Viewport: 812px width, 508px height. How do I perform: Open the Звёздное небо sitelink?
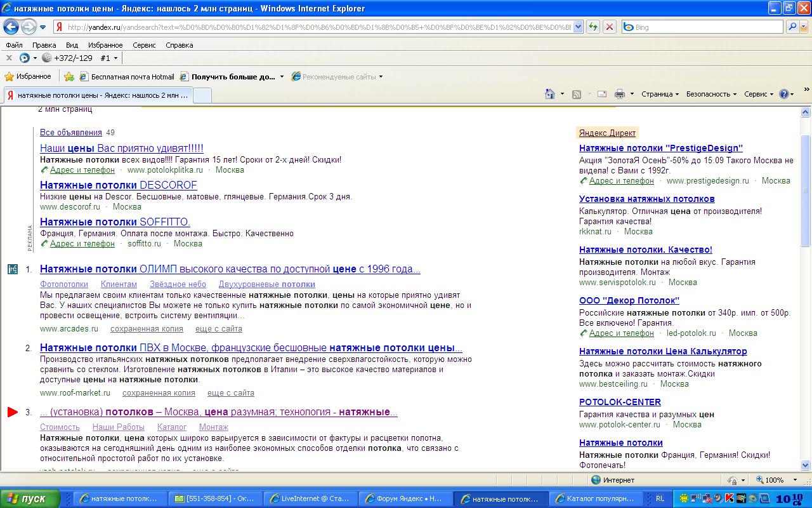click(x=178, y=284)
